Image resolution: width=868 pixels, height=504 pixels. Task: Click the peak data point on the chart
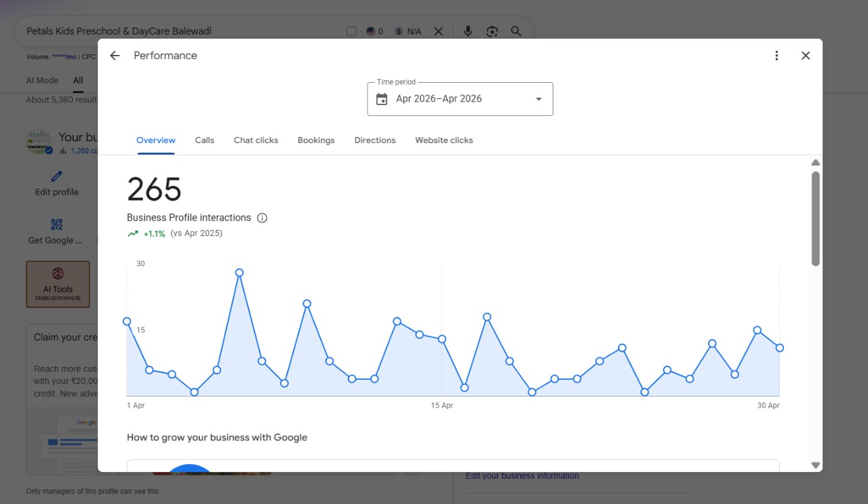point(239,273)
